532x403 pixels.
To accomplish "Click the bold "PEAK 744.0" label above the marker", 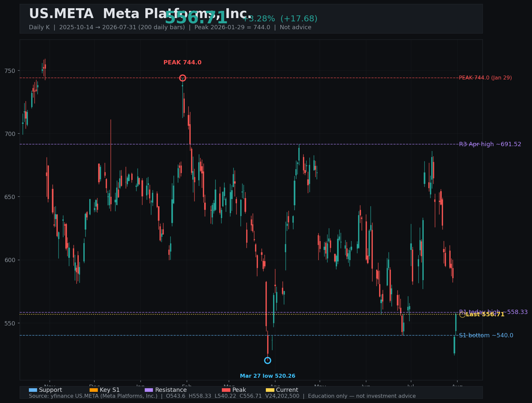I will tap(182, 62).
